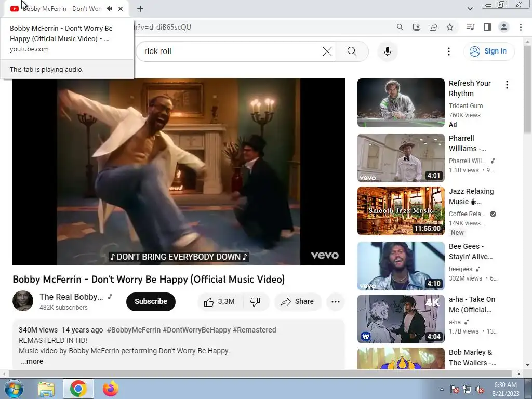Click the video player to pause
The image size is (532, 399).
pyautogui.click(x=179, y=171)
